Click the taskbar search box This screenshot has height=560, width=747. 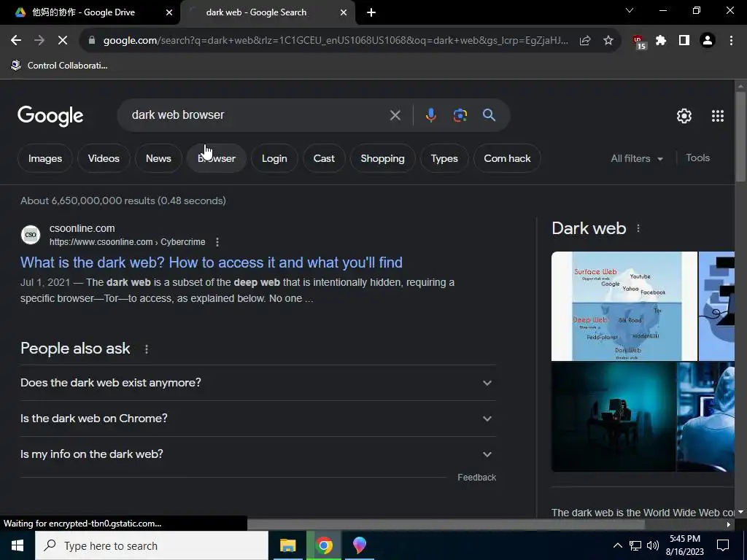152,545
